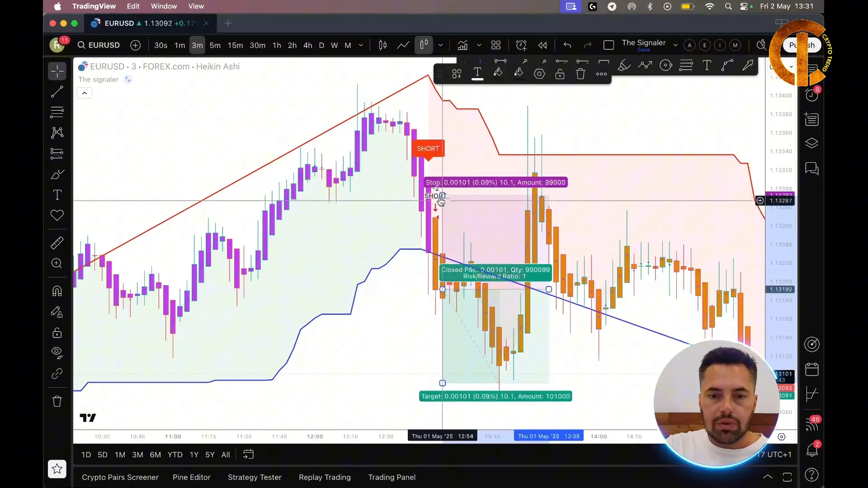The image size is (868, 488).
Task: Select the 15m timeframe
Action: click(235, 45)
